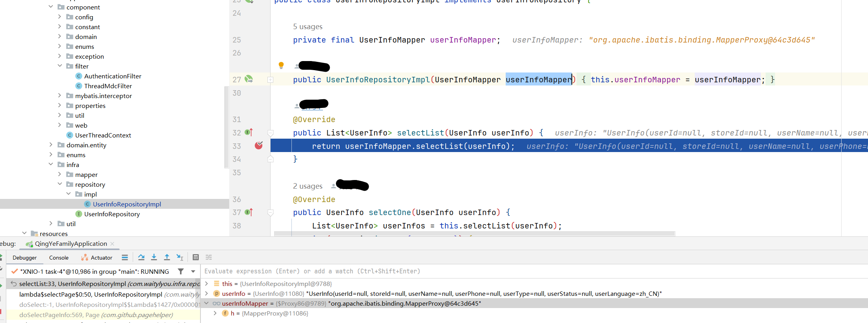Switch to the Console tab

[59, 258]
